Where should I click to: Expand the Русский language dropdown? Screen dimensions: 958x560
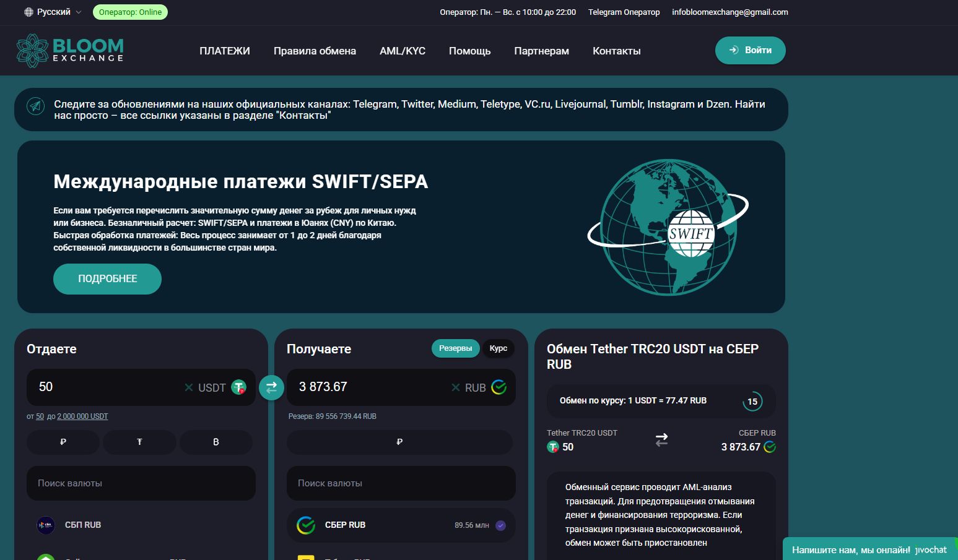click(x=53, y=12)
